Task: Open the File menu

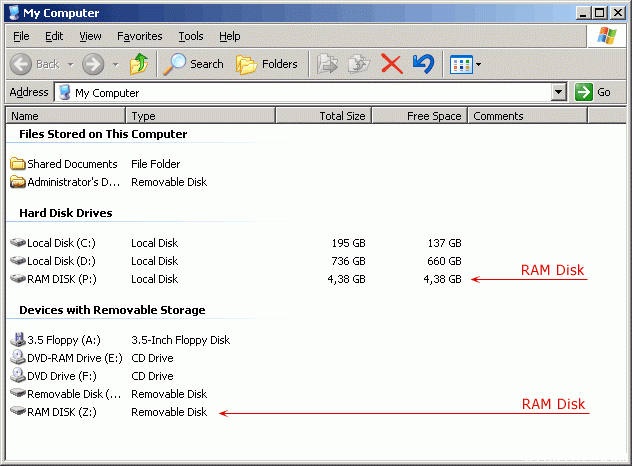Action: pos(21,36)
